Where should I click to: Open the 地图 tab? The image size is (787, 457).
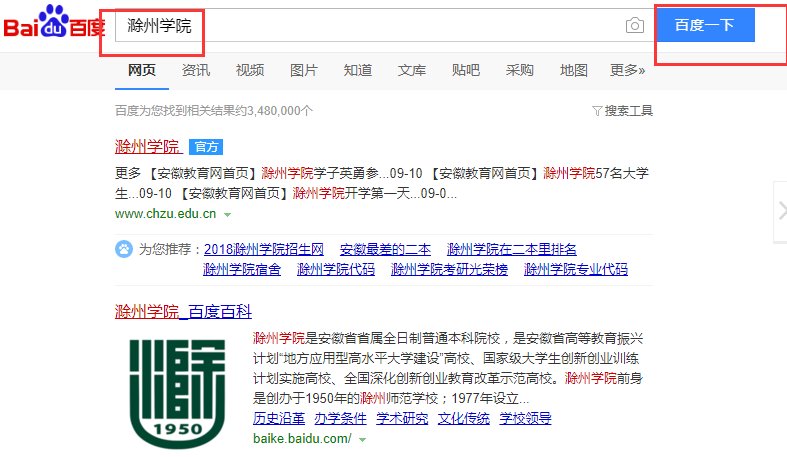click(x=574, y=70)
